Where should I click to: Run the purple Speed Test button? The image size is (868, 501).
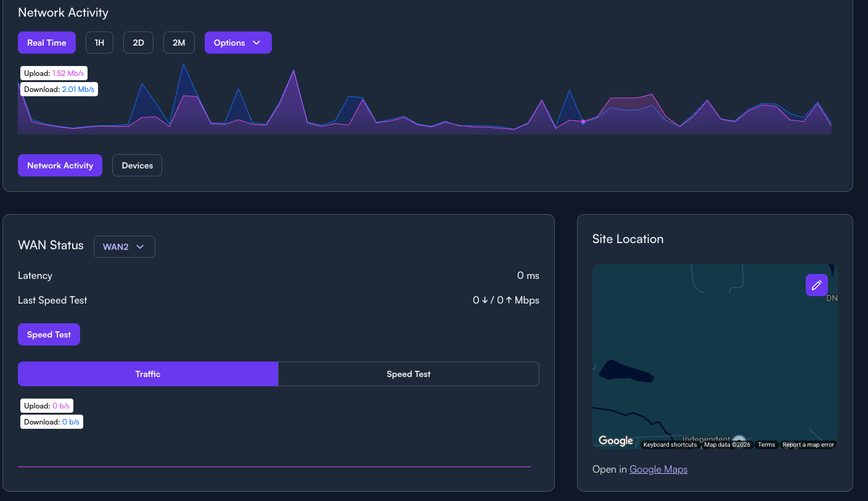pyautogui.click(x=49, y=334)
